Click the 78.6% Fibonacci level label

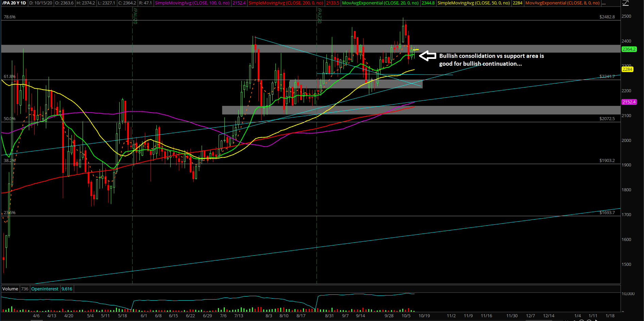(10, 17)
